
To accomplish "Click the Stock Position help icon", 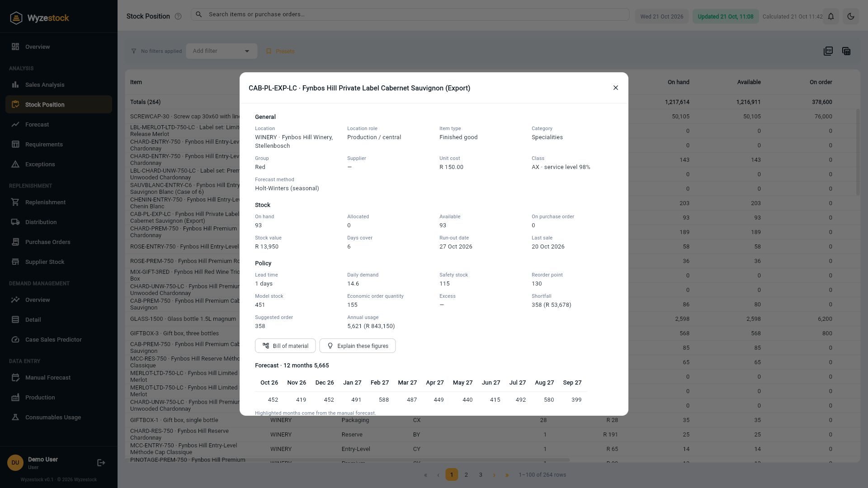I will click(x=178, y=16).
